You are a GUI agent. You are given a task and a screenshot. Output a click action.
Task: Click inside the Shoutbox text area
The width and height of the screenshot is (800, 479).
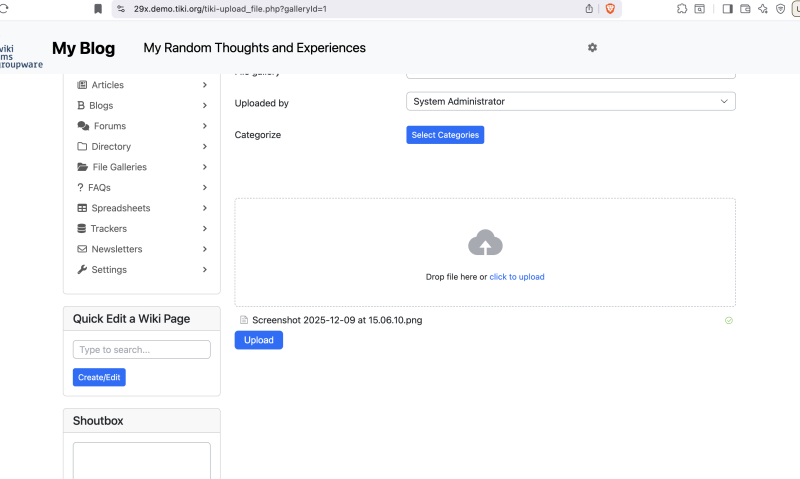point(142,460)
